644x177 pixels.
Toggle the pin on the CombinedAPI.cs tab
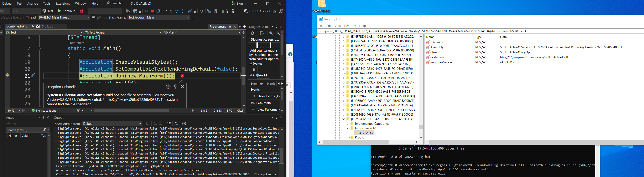click(33, 26)
